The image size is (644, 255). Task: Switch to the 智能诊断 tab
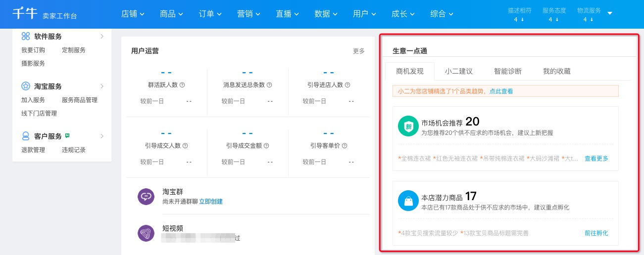(x=508, y=71)
